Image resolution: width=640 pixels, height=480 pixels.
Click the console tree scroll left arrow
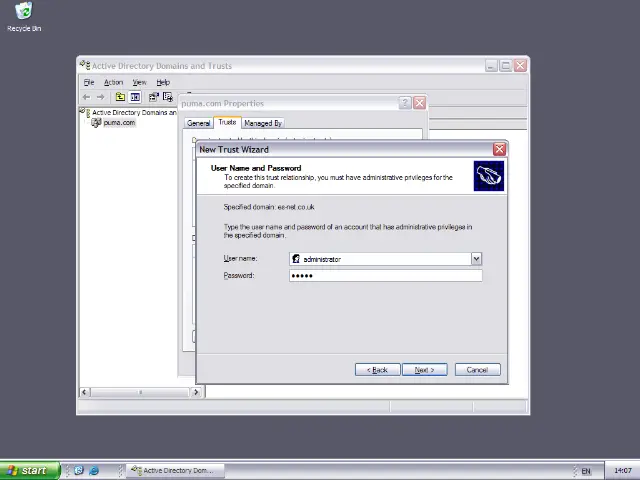tap(84, 392)
